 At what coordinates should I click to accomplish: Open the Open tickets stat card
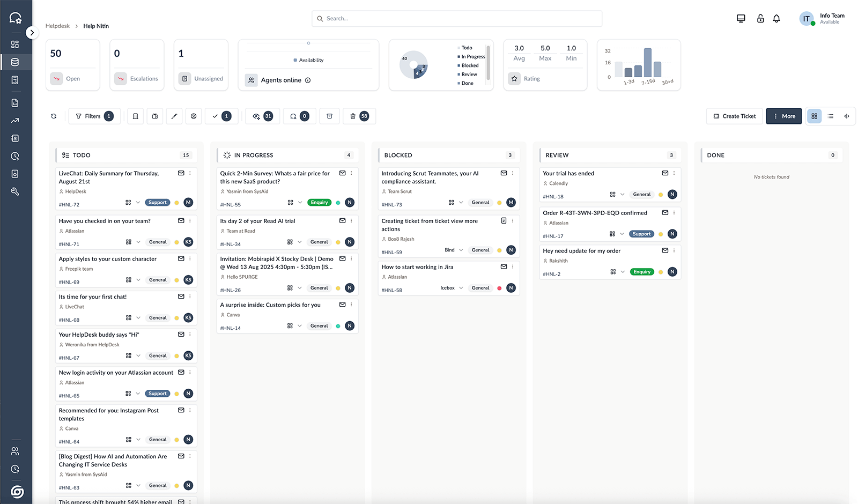73,65
